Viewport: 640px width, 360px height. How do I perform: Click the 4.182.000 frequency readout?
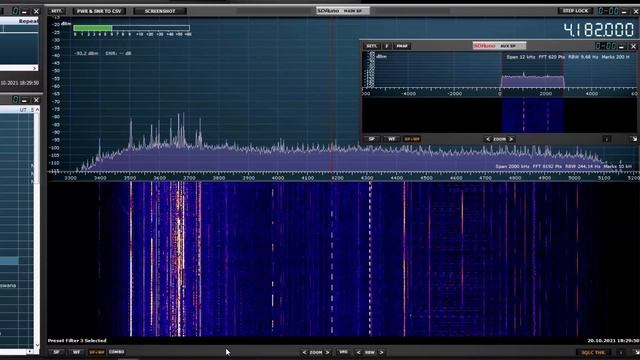[x=599, y=30]
